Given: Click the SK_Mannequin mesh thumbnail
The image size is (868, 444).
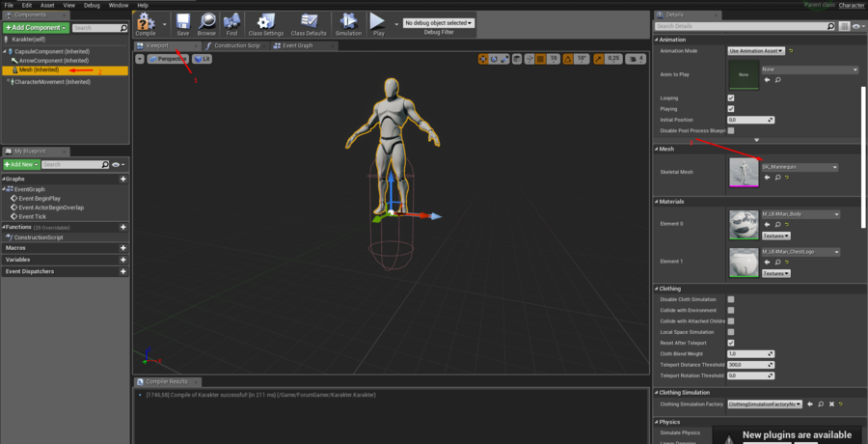Looking at the screenshot, I should (x=744, y=172).
